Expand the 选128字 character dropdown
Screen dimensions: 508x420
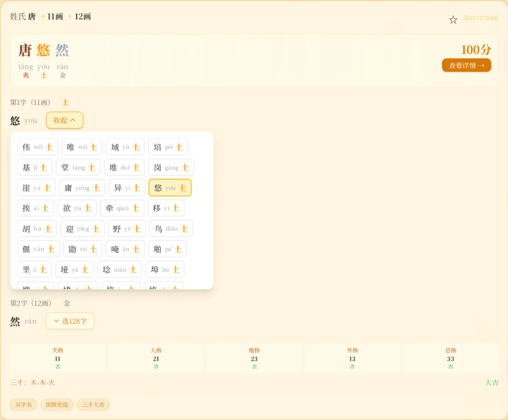(70, 321)
